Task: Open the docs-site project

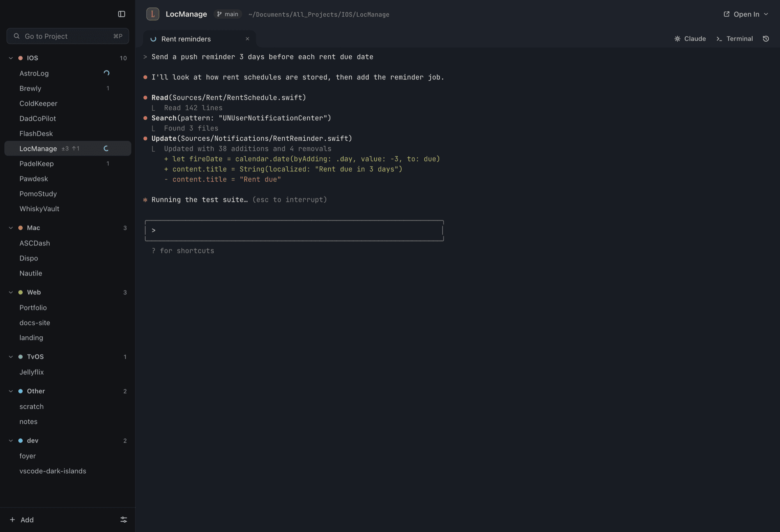Action: click(x=68, y=323)
